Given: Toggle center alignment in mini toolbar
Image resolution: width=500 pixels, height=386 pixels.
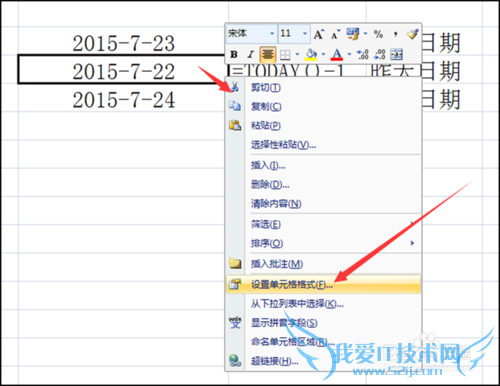Looking at the screenshot, I should (268, 54).
